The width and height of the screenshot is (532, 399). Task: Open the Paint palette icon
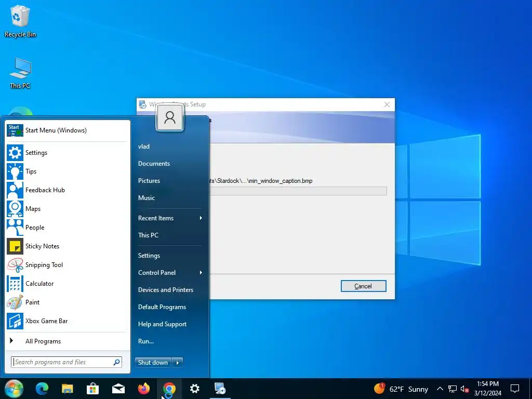coord(15,302)
